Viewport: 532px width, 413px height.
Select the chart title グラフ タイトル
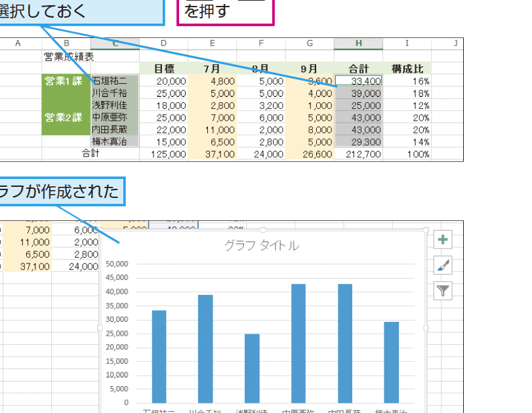coord(262,246)
